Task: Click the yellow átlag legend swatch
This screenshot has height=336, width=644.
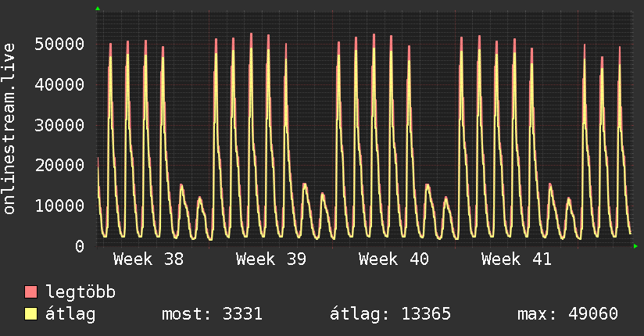Action: coord(30,314)
